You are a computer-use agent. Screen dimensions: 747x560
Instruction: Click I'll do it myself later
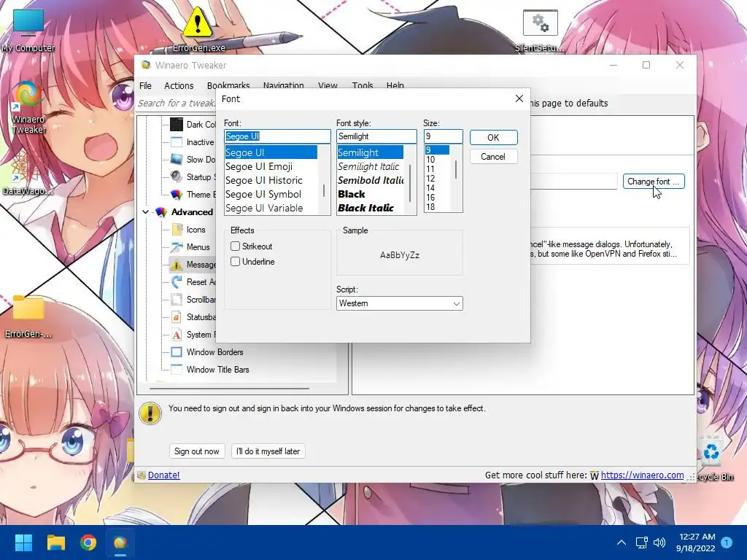[268, 451]
